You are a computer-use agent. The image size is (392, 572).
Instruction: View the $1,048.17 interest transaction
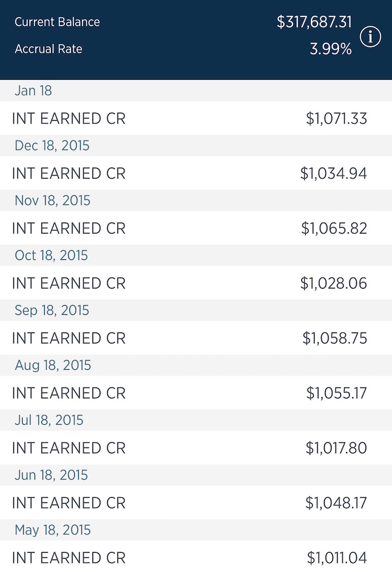pyautogui.click(x=196, y=502)
